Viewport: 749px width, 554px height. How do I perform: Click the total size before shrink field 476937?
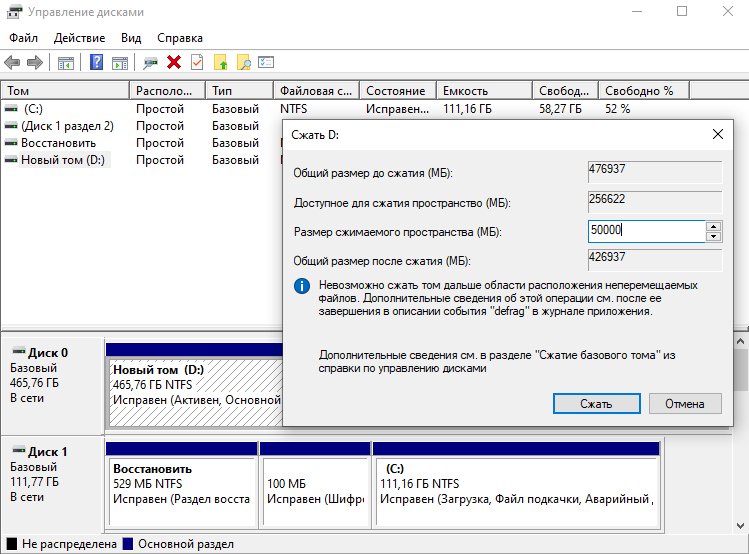click(655, 172)
